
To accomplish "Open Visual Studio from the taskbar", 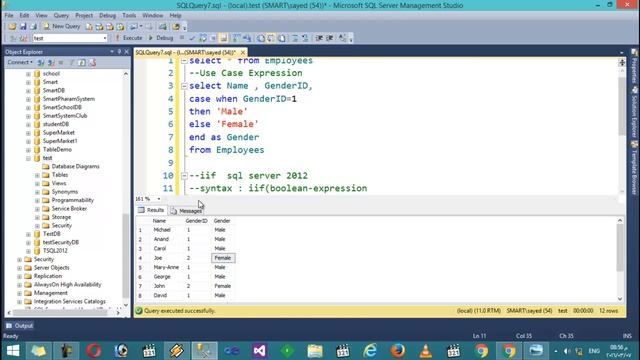I will [260, 351].
